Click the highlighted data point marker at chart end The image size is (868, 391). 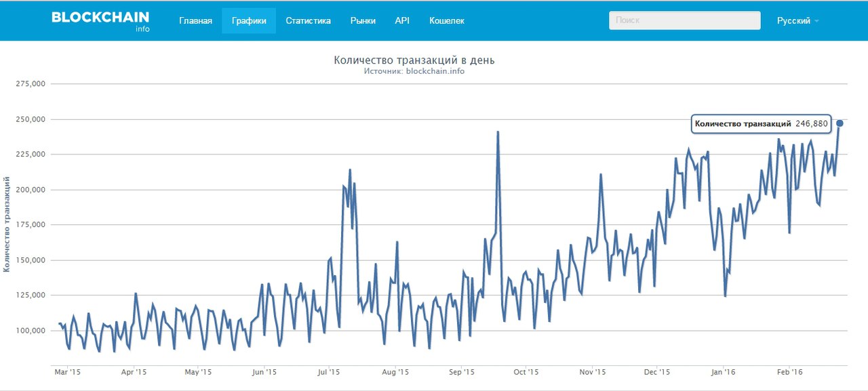tap(840, 123)
